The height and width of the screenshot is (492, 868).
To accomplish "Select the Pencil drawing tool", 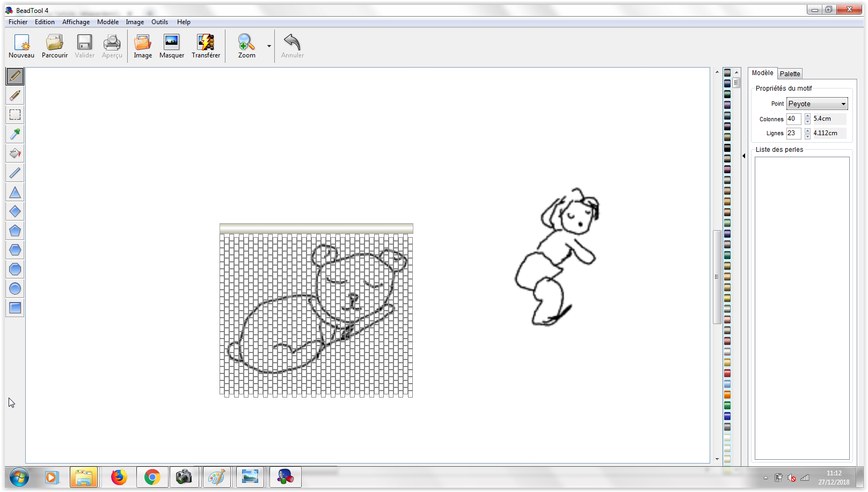I will [15, 76].
